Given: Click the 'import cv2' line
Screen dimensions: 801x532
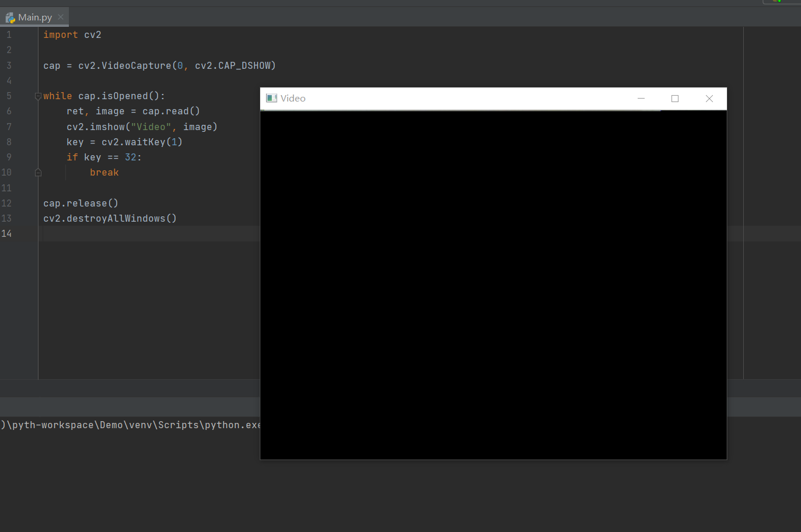Looking at the screenshot, I should pyautogui.click(x=72, y=35).
